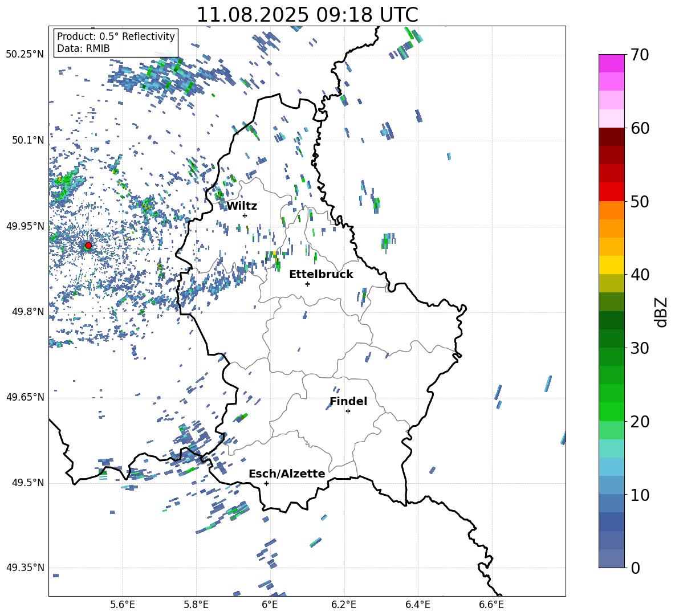Click the Wiltz city label
Image resolution: width=675 pixels, height=616 pixels.
point(242,206)
